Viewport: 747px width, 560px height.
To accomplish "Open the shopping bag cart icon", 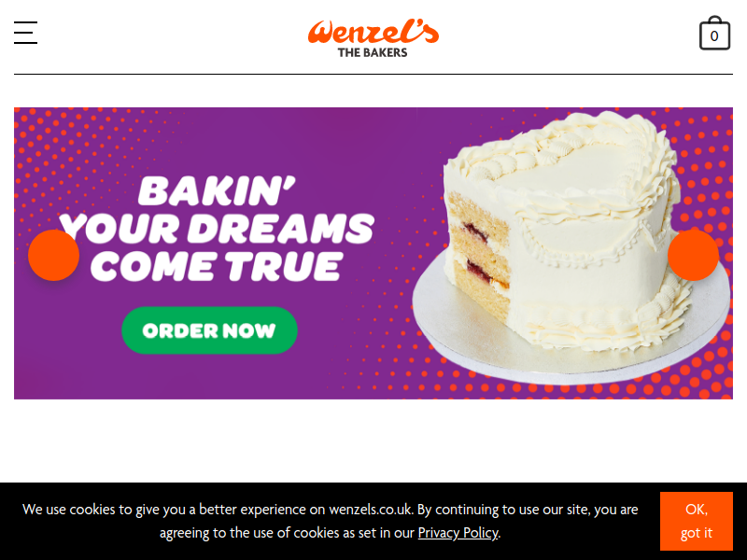I will pos(714,33).
